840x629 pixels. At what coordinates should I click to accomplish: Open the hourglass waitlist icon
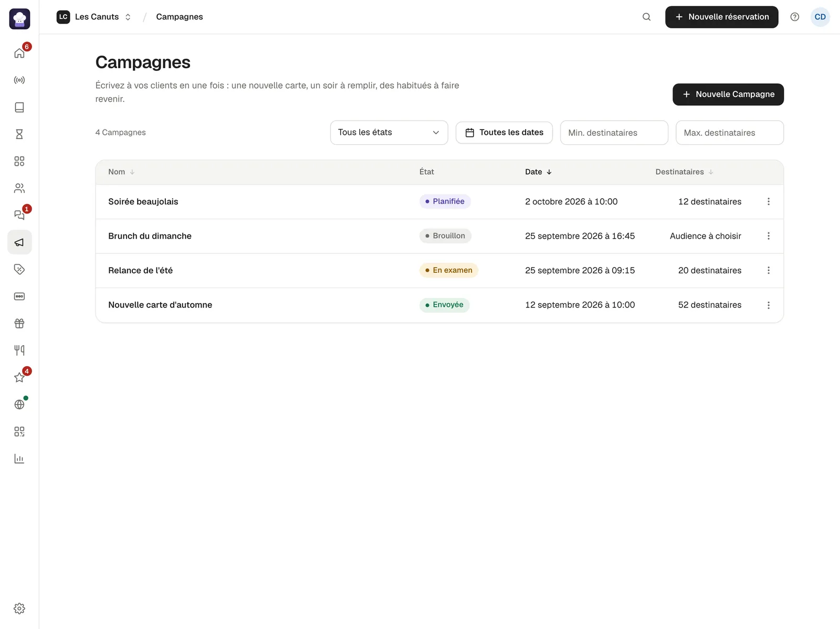coord(19,134)
